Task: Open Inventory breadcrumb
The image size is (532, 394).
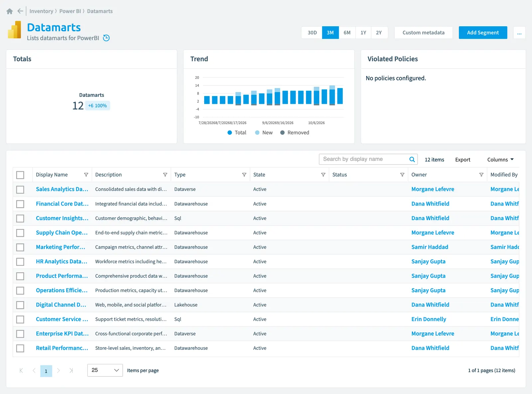Action: tap(41, 11)
